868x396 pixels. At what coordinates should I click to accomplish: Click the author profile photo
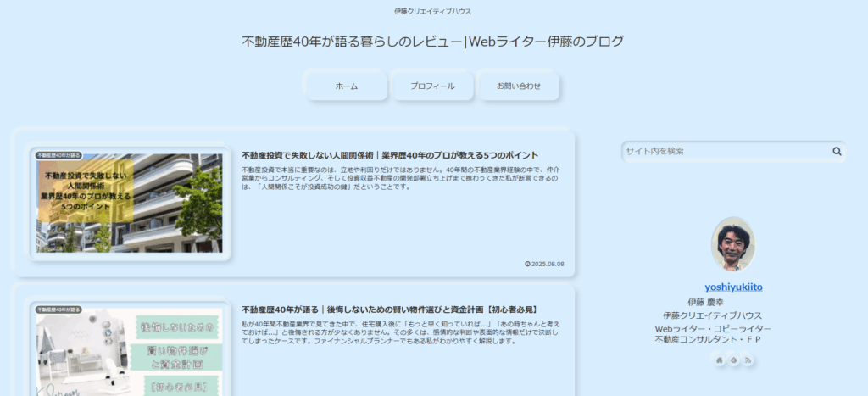click(733, 244)
